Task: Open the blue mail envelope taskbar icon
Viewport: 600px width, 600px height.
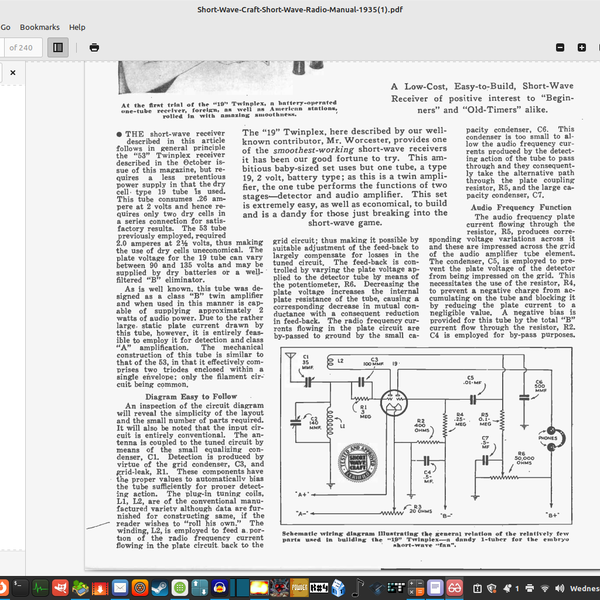Action: click(120, 587)
